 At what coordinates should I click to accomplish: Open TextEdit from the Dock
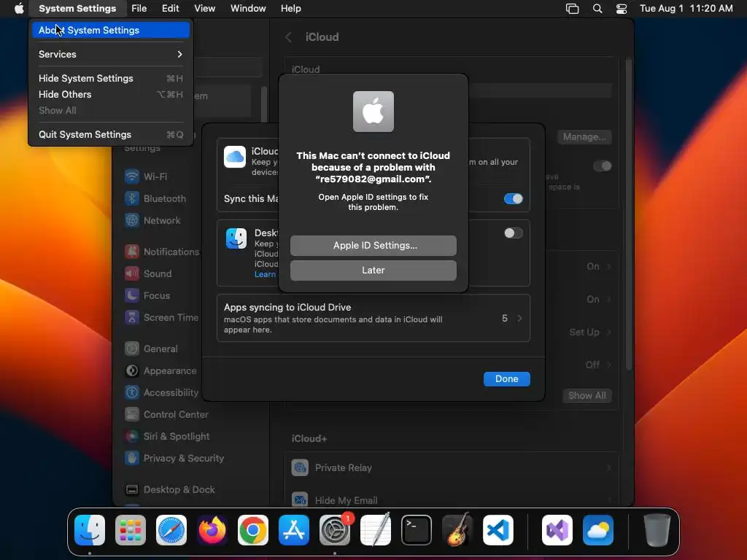pyautogui.click(x=376, y=530)
